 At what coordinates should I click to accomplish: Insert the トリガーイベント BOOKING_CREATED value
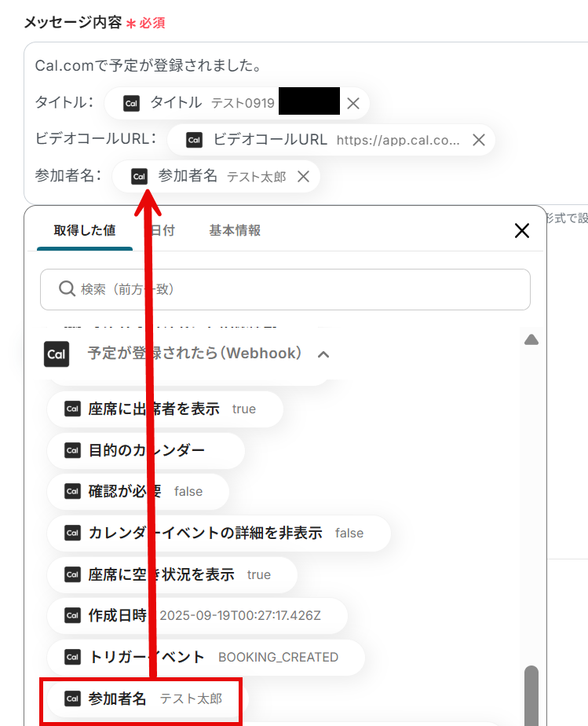tap(206, 657)
